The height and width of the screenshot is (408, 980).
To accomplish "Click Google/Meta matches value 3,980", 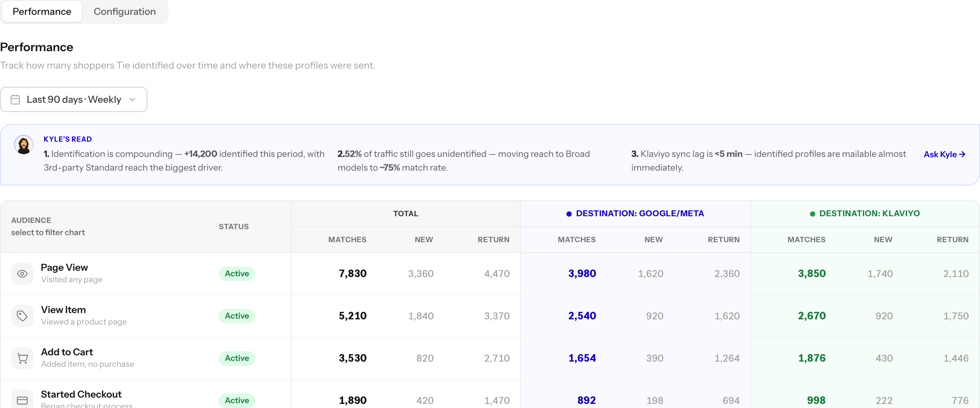I will tap(582, 273).
